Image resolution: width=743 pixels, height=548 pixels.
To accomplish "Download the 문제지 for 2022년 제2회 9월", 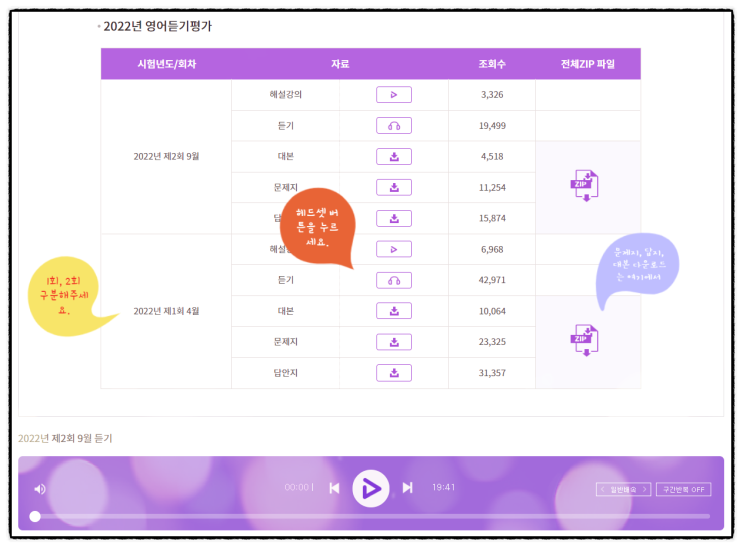I will click(x=394, y=187).
